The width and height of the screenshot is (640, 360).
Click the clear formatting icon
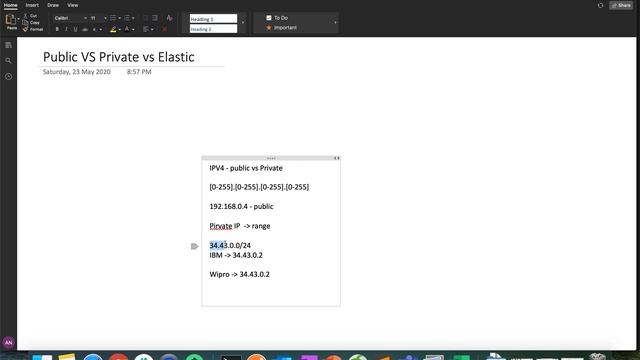[x=169, y=18]
